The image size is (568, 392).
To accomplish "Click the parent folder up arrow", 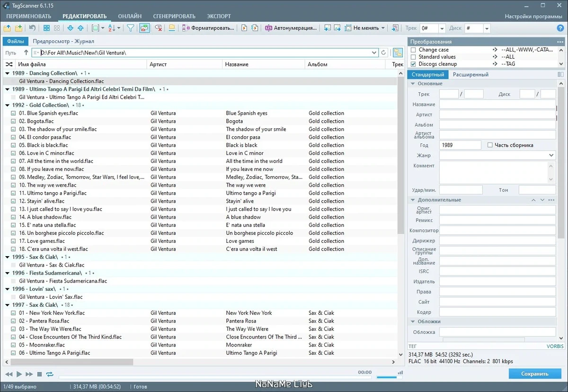I will (x=26, y=53).
